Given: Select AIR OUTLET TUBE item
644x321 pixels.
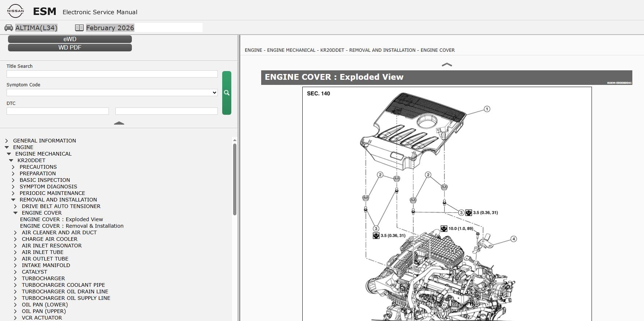Looking at the screenshot, I should [45, 259].
